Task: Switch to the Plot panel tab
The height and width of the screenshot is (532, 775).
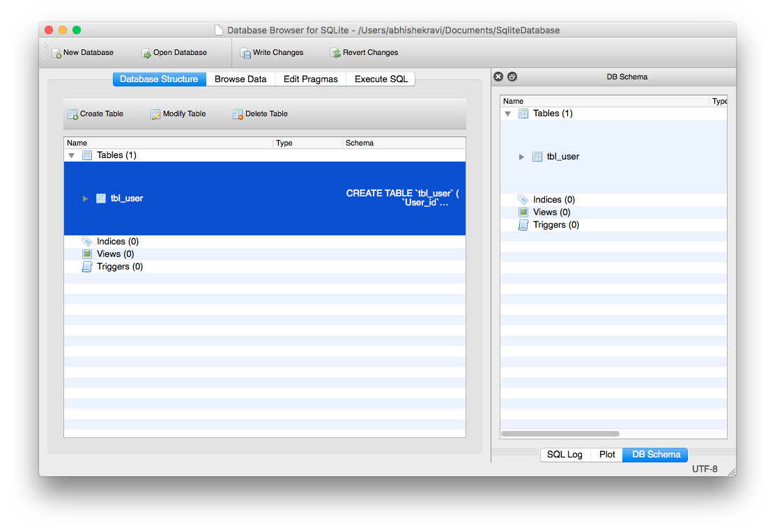Action: pyautogui.click(x=607, y=455)
